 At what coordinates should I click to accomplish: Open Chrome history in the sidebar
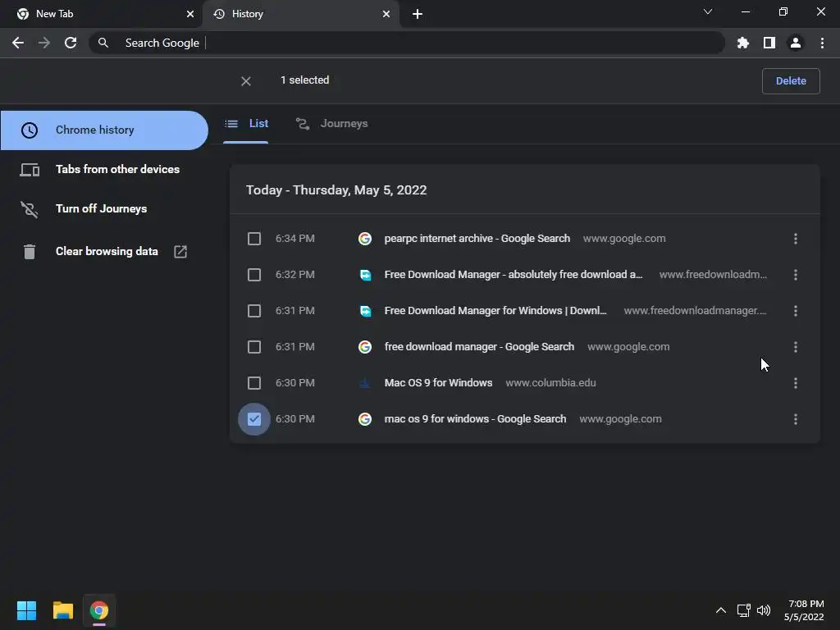pyautogui.click(x=104, y=130)
